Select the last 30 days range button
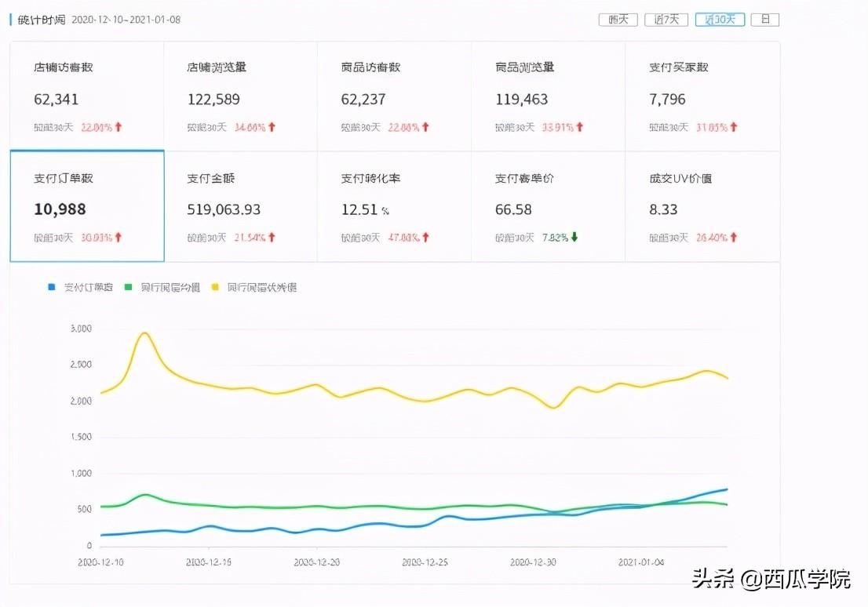 tap(720, 20)
